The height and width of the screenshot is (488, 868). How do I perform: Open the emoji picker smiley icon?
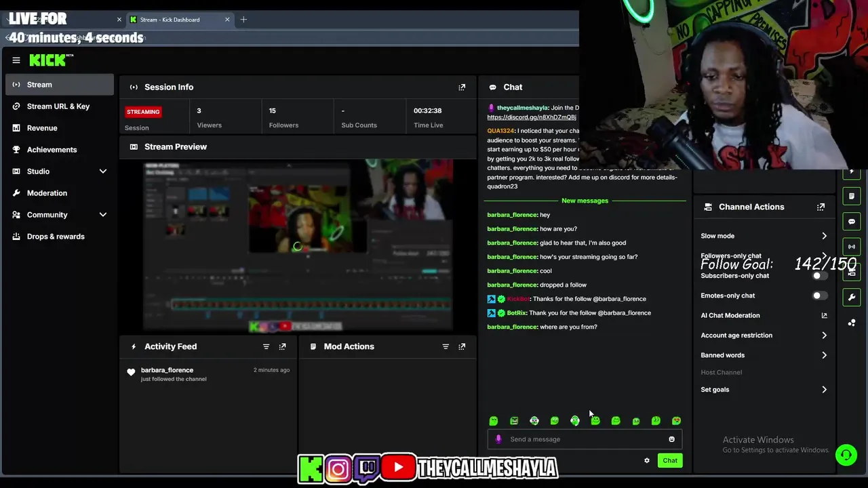click(671, 439)
